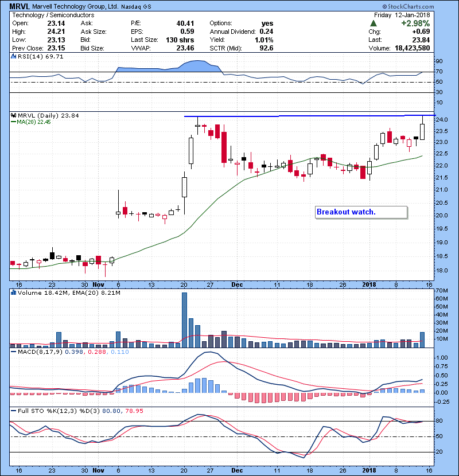This screenshot has height=476, width=459.
Task: Click the Volume value 18,423,580
Action: (x=413, y=48)
